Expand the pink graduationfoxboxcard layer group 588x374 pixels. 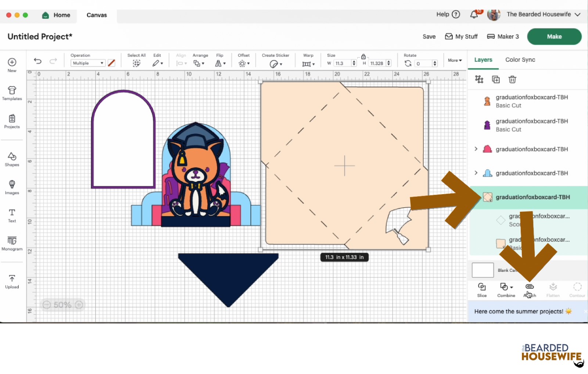[476, 149]
